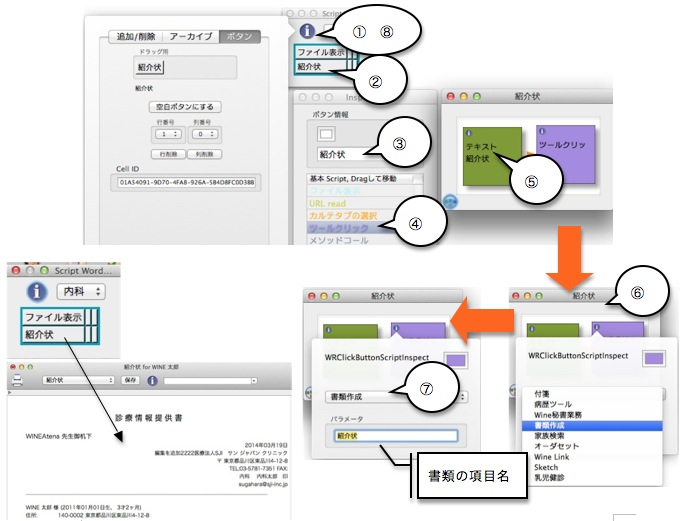Click the white square icon under ボタン情報

click(328, 134)
